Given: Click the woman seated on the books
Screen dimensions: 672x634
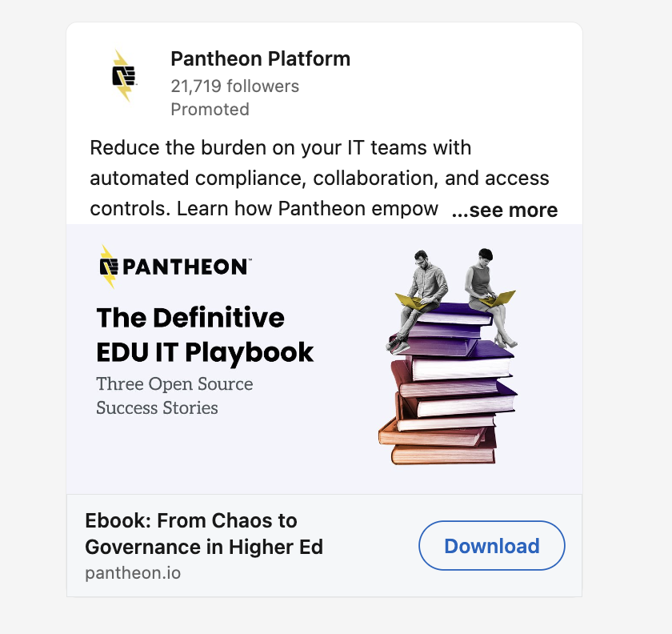Looking at the screenshot, I should point(489,296).
